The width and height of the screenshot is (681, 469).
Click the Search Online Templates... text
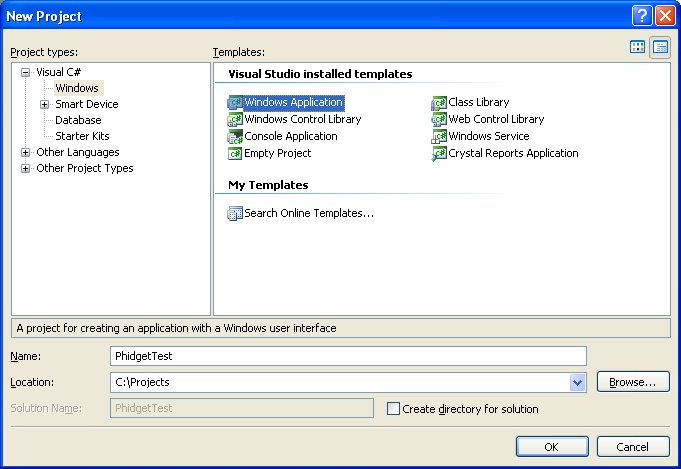[309, 213]
